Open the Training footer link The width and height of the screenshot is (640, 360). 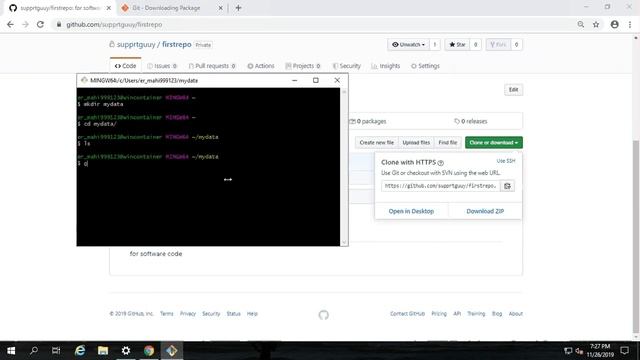click(476, 313)
